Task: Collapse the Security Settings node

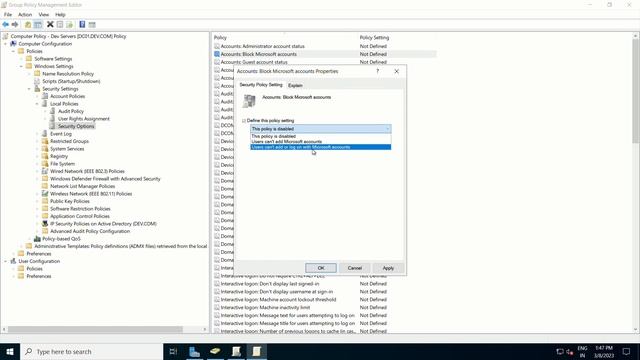Action: click(x=29, y=89)
